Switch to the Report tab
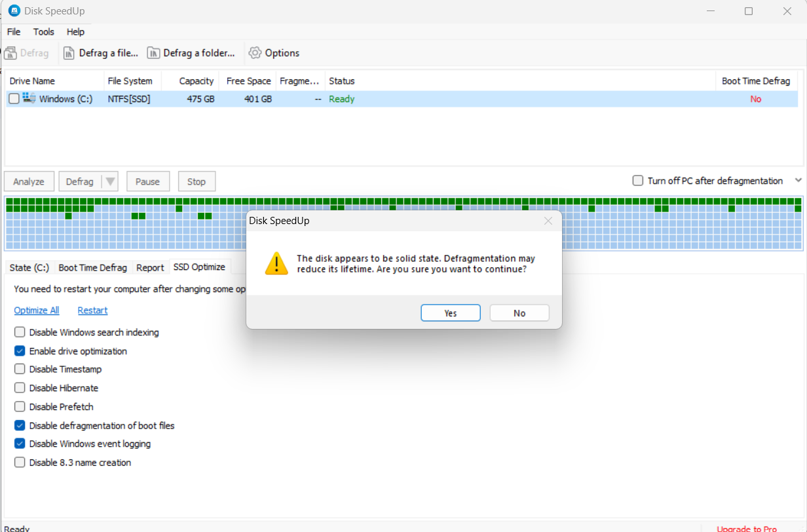Image resolution: width=807 pixels, height=532 pixels. tap(150, 267)
